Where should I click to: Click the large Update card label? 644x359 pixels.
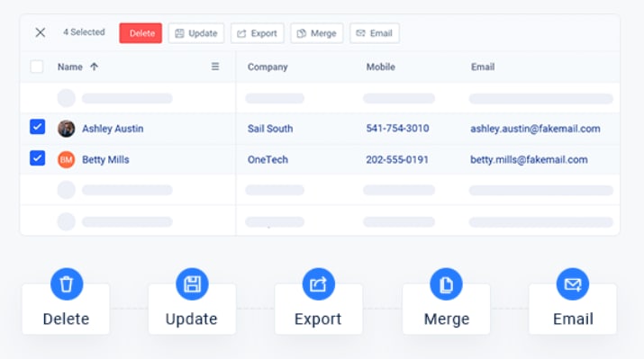coord(191,319)
